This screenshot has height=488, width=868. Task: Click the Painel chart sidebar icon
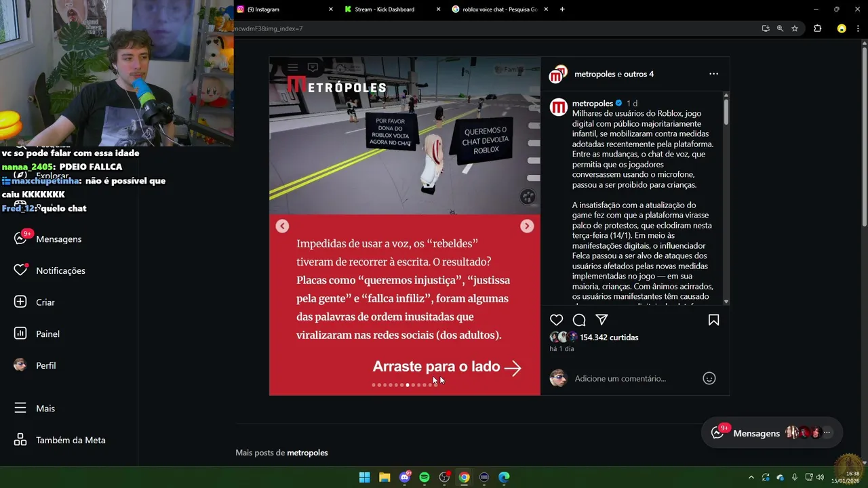click(x=20, y=333)
